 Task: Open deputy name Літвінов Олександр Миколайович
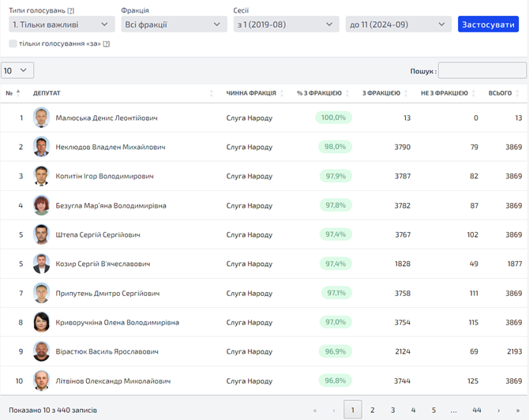tap(113, 381)
